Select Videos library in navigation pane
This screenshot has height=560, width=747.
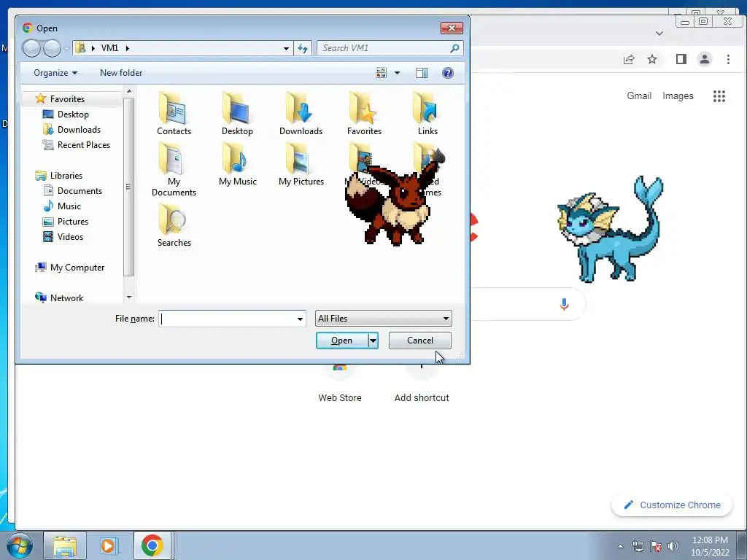(63, 236)
